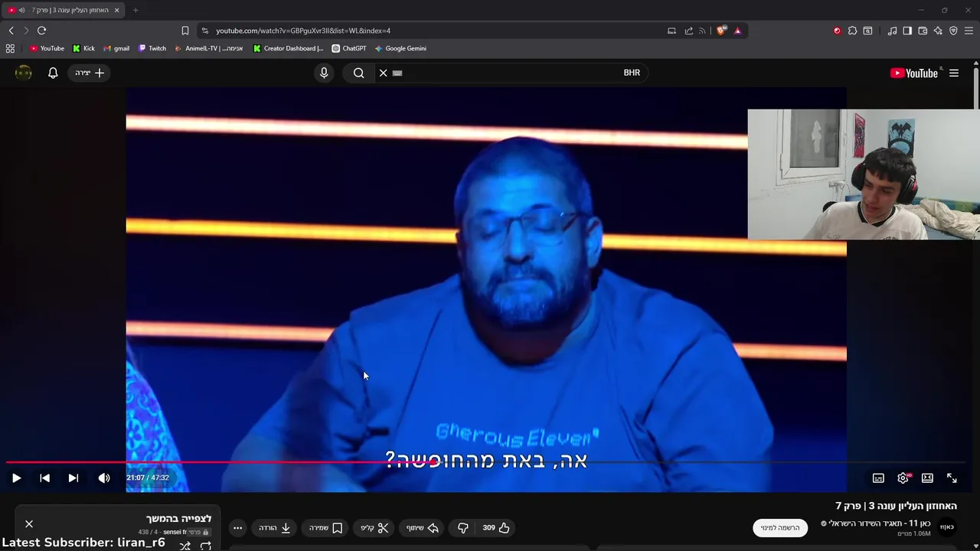Close the האחזון העליון YouTube tab
This screenshot has height=551, width=980.
[x=116, y=10]
